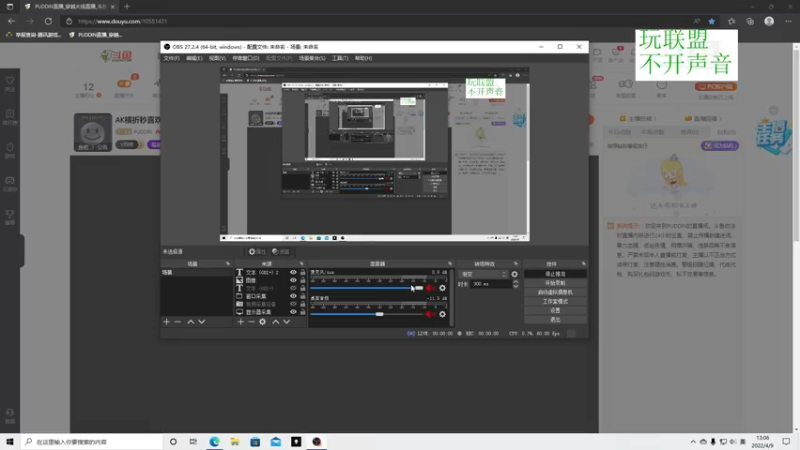Open Windows Start menu
This screenshot has height=450, width=800.
pyautogui.click(x=10, y=442)
